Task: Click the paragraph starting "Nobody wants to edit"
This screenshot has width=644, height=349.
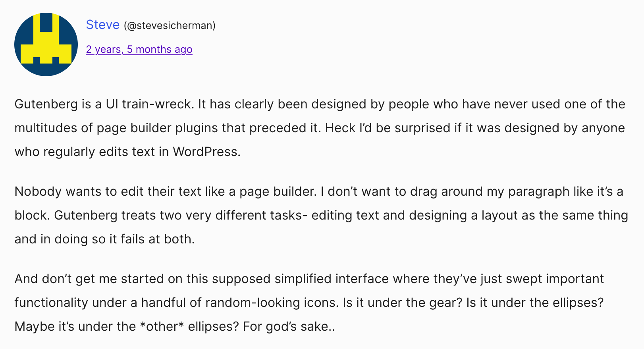Action: click(321, 215)
